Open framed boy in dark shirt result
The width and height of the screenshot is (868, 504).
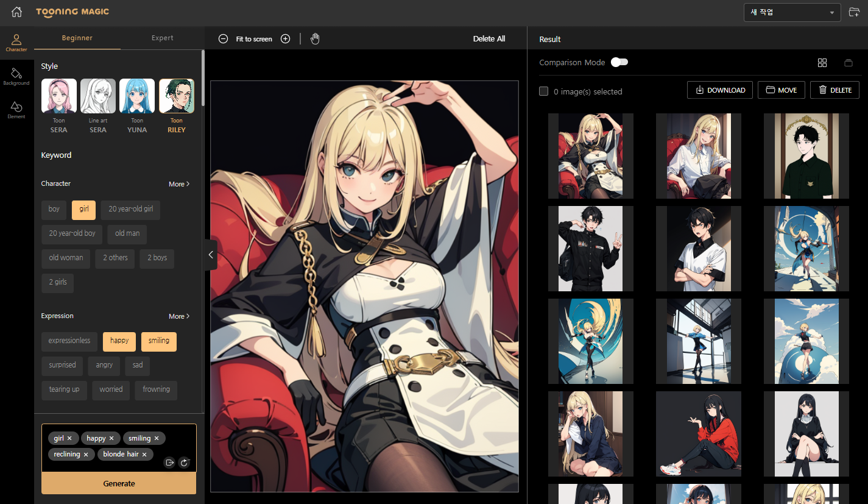(806, 156)
